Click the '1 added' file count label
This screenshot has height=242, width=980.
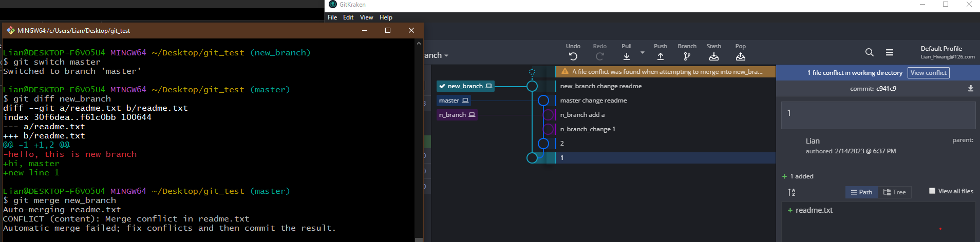pos(801,176)
